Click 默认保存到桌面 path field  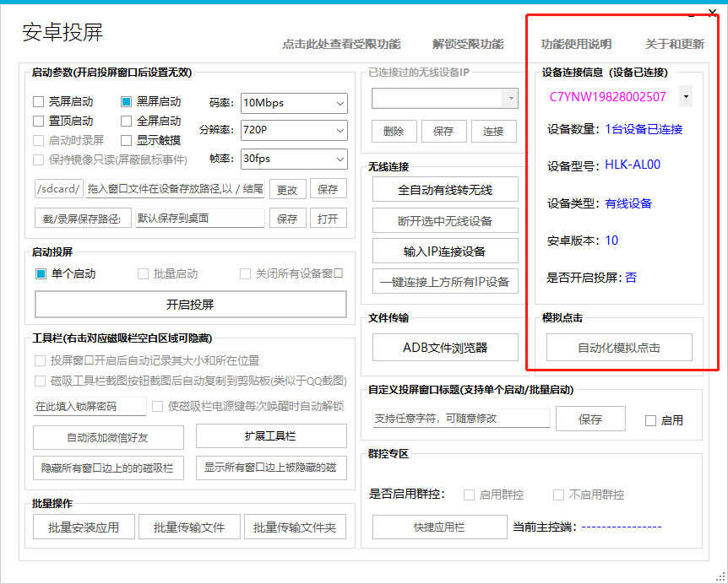(x=199, y=218)
